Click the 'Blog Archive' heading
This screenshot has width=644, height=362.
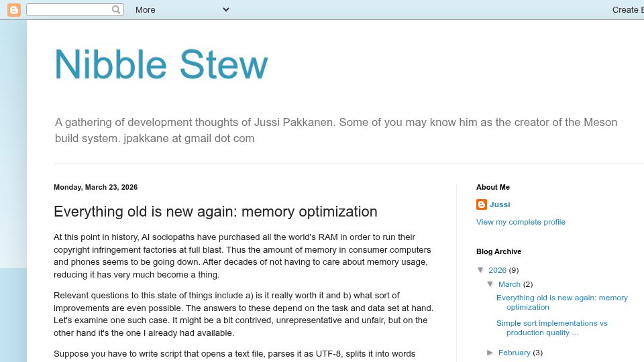498,251
